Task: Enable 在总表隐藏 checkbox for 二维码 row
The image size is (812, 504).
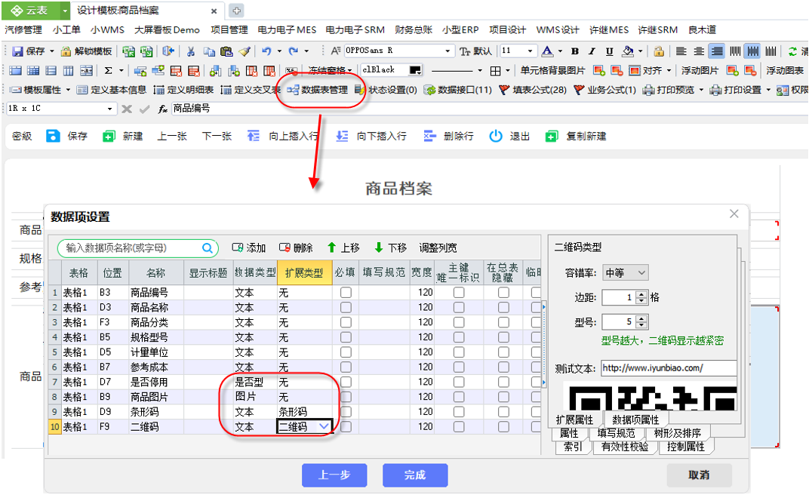Action: point(503,426)
